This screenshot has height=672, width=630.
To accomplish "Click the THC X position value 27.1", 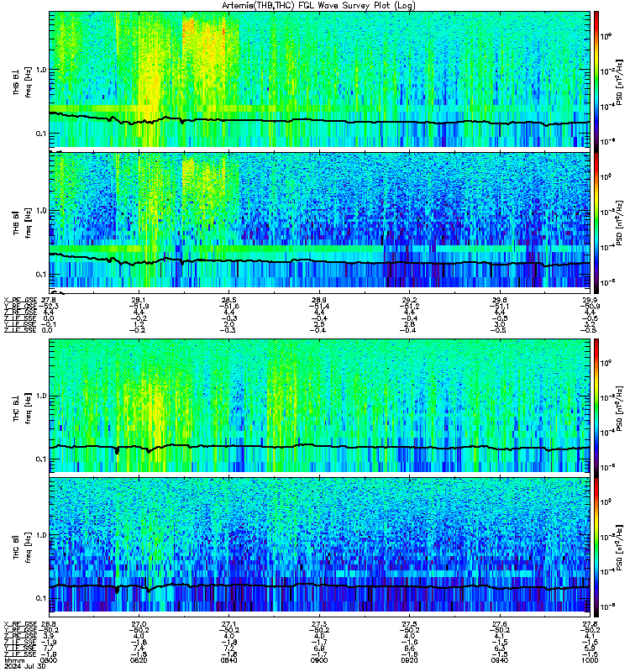I will click(229, 624).
